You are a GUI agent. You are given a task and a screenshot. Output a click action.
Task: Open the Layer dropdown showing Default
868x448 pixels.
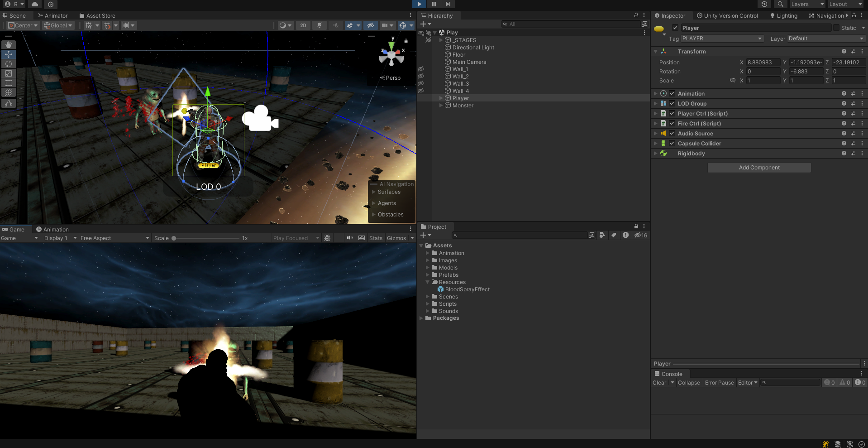point(825,39)
